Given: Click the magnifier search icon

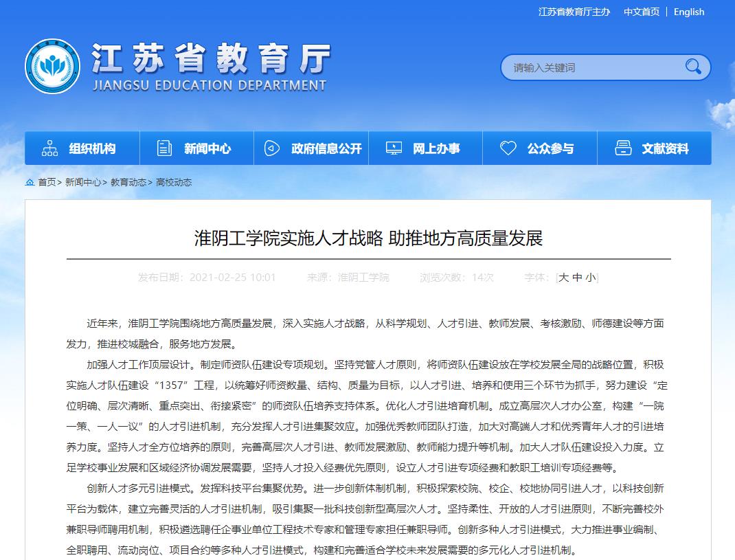Looking at the screenshot, I should (693, 67).
